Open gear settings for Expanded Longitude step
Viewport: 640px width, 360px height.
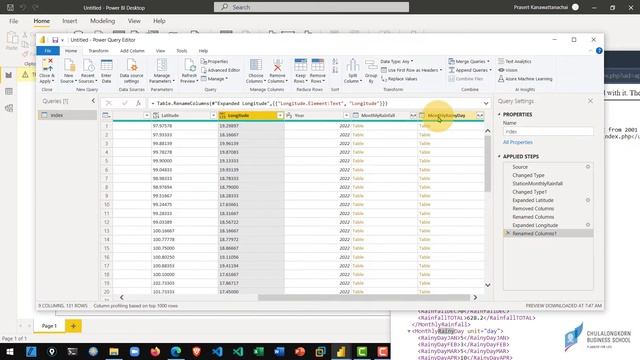click(588, 225)
